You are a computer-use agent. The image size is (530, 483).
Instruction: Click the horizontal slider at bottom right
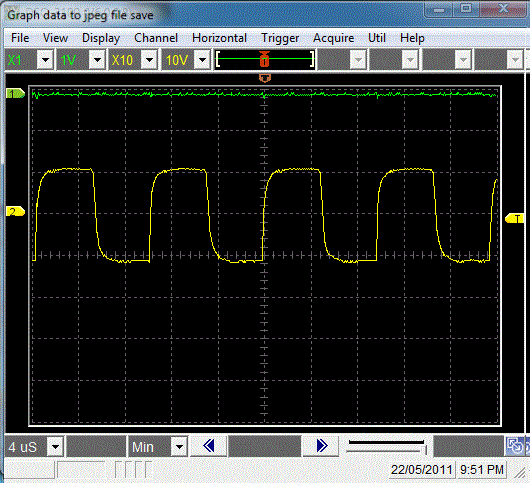(387, 446)
